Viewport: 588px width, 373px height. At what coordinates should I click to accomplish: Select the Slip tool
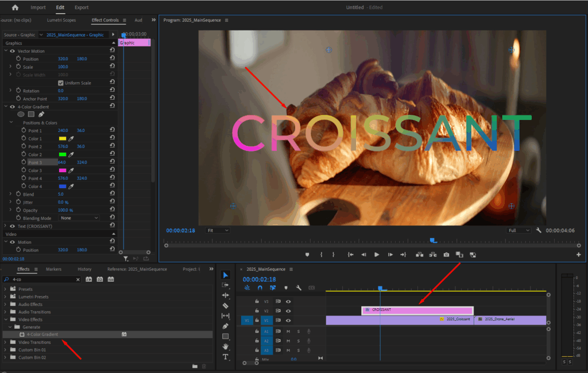pos(225,316)
